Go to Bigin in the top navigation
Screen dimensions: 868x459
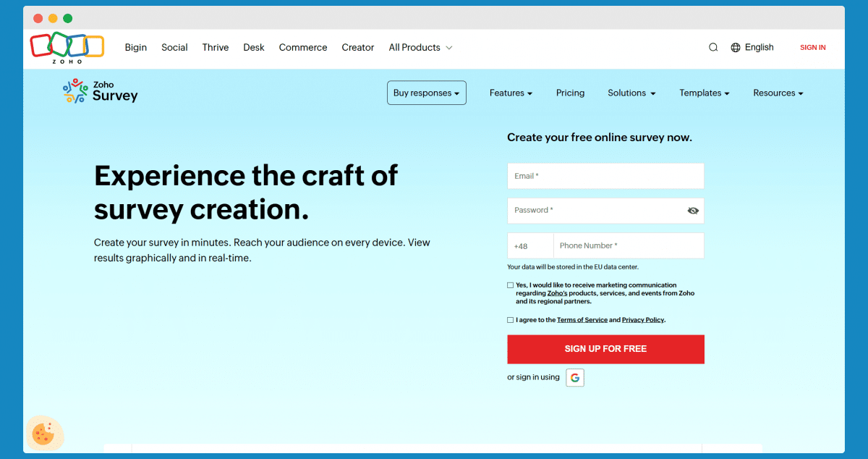(136, 48)
